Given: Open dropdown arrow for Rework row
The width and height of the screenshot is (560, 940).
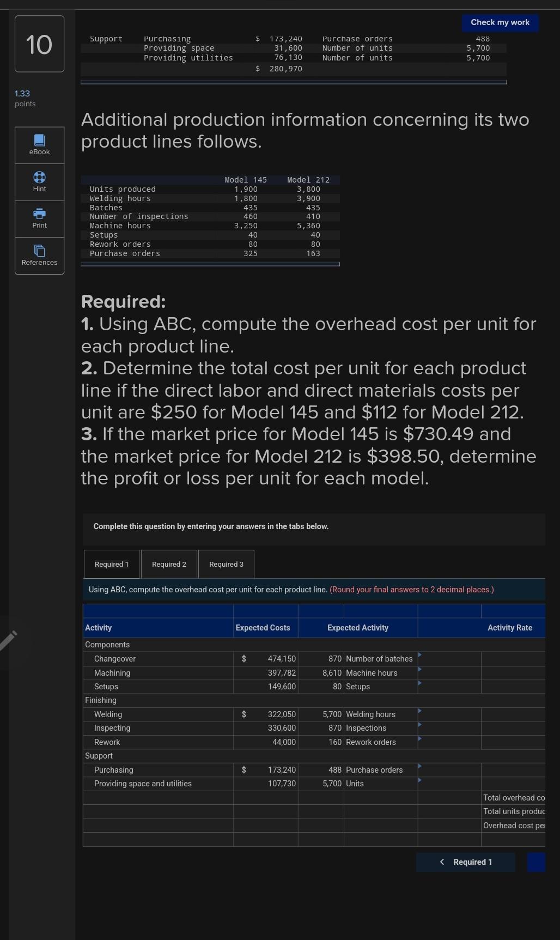Looking at the screenshot, I should pos(420,738).
